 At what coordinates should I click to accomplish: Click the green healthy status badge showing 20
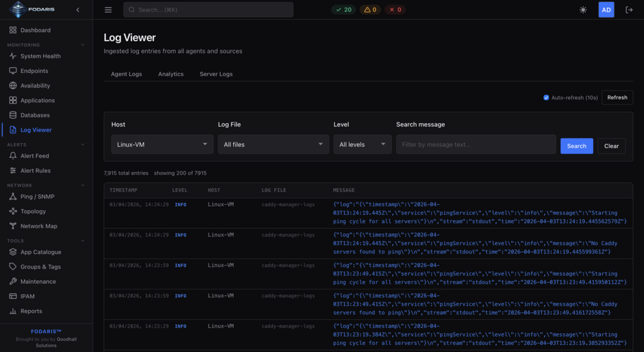[x=343, y=10]
